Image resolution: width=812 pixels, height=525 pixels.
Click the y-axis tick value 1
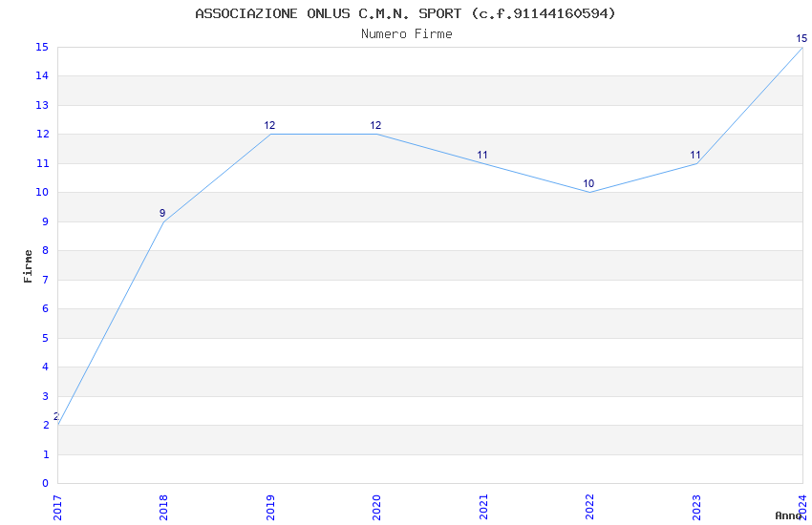46,454
